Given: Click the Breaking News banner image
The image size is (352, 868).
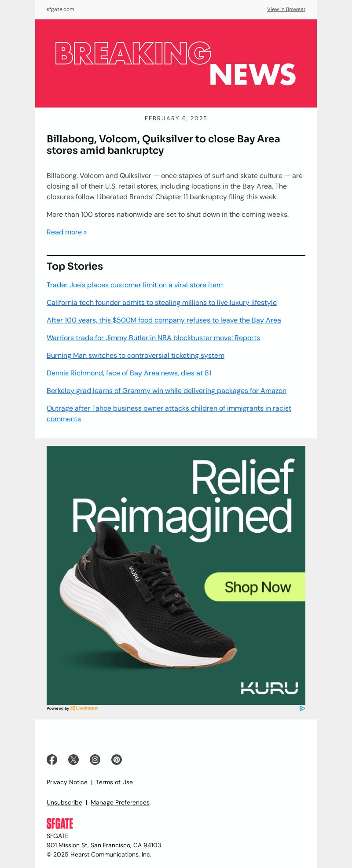Looking at the screenshot, I should (x=176, y=63).
